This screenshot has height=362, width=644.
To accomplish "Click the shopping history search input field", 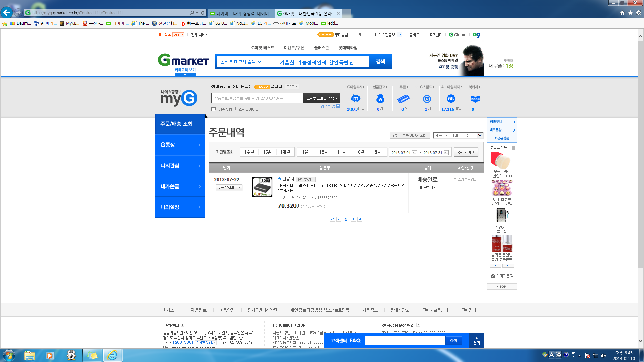I will click(x=257, y=98).
